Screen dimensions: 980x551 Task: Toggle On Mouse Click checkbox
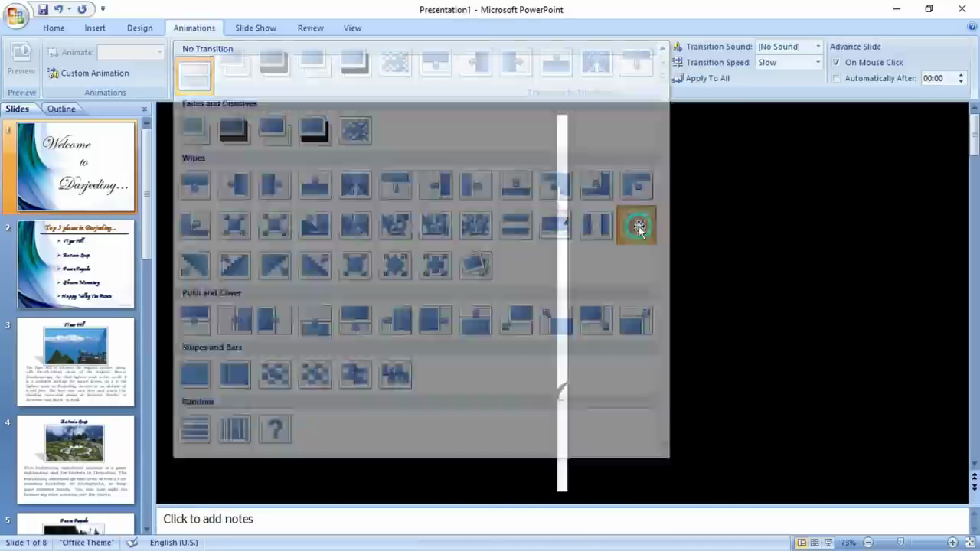[x=836, y=63]
